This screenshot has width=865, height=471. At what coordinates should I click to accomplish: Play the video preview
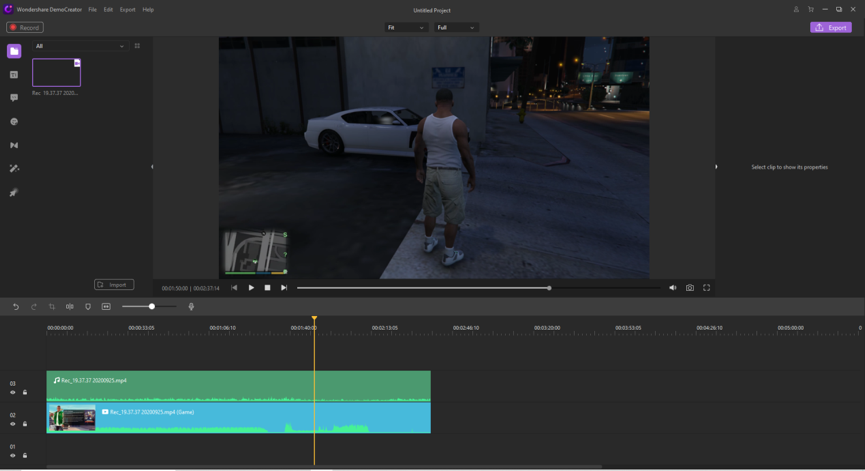pyautogui.click(x=251, y=288)
